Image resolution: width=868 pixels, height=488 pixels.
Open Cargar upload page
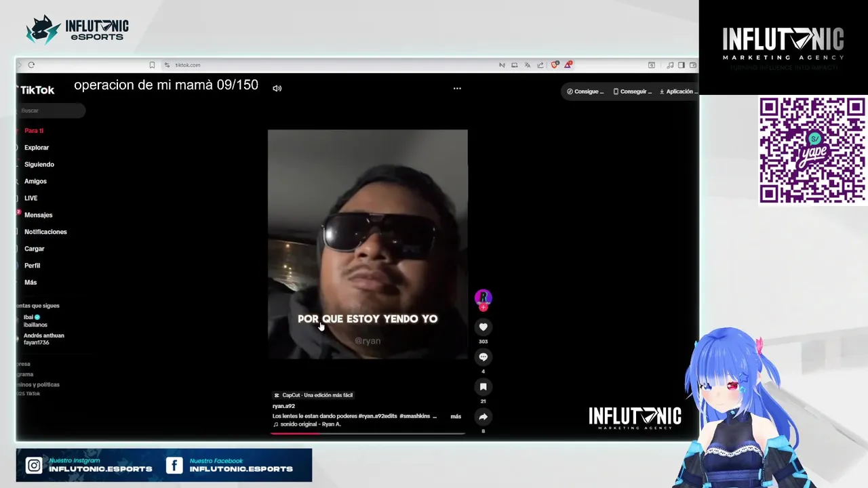(x=35, y=249)
